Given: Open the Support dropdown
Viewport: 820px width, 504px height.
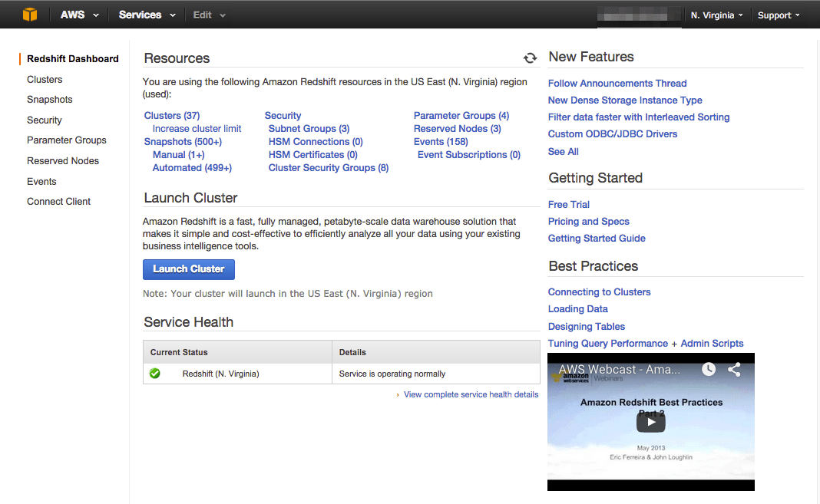Looking at the screenshot, I should coord(778,14).
